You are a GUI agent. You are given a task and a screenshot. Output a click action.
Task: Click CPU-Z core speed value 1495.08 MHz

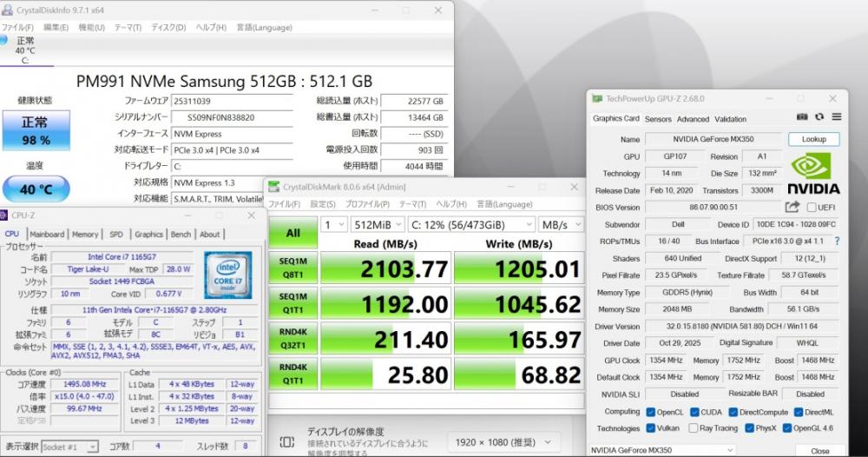point(84,384)
